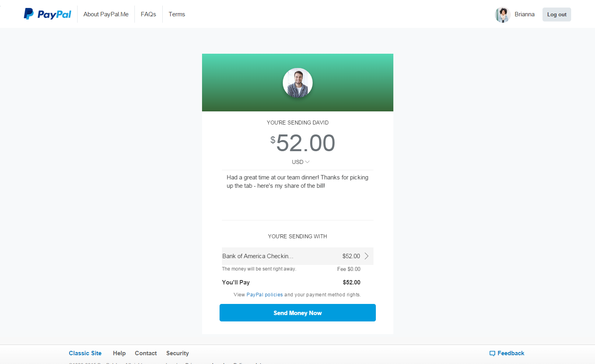
Task: Click David's profile photo
Action: point(297,83)
